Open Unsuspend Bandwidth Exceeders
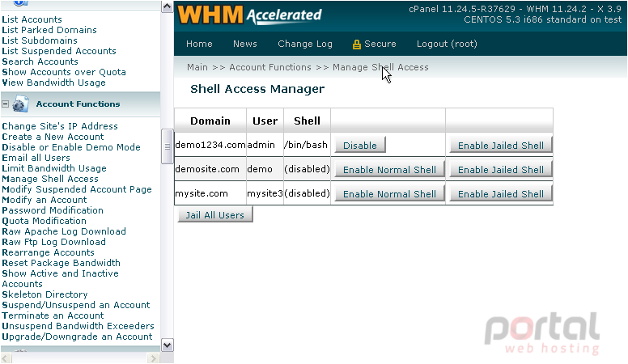Screen dimensions: 628x364 click(x=78, y=326)
